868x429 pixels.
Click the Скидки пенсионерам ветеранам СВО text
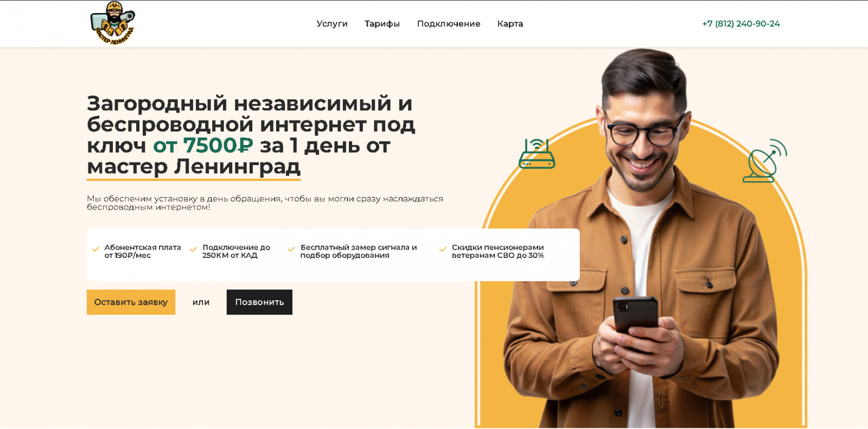pyautogui.click(x=498, y=251)
